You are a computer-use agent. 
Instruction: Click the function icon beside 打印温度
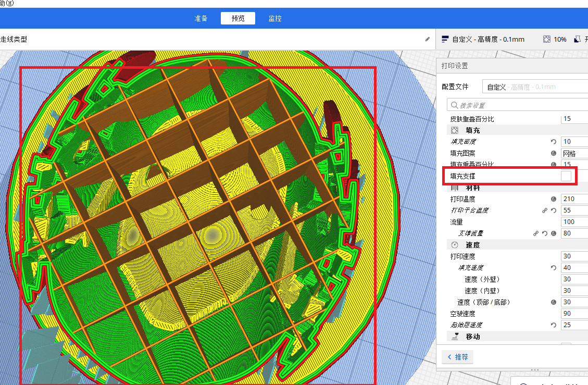click(x=554, y=199)
